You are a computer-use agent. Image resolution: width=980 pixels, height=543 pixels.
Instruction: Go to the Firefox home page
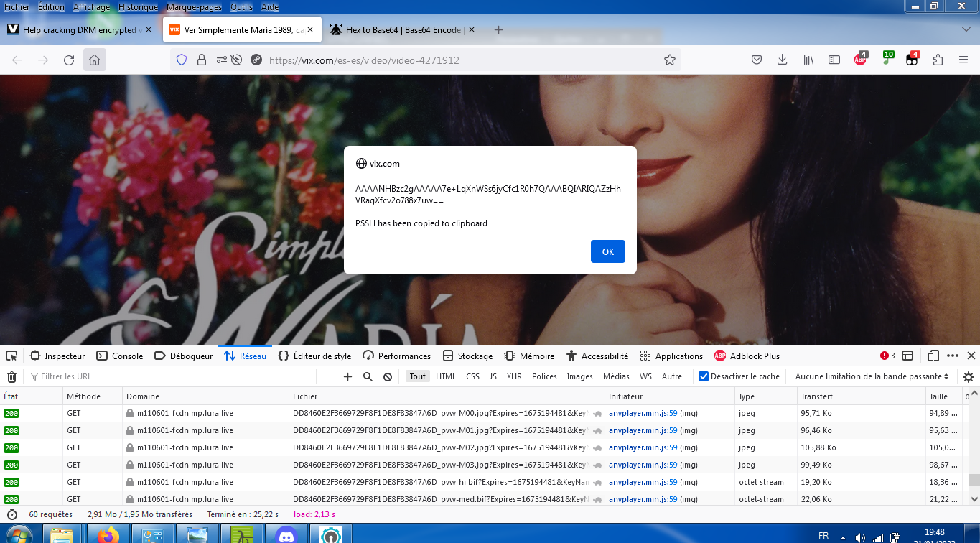(94, 60)
